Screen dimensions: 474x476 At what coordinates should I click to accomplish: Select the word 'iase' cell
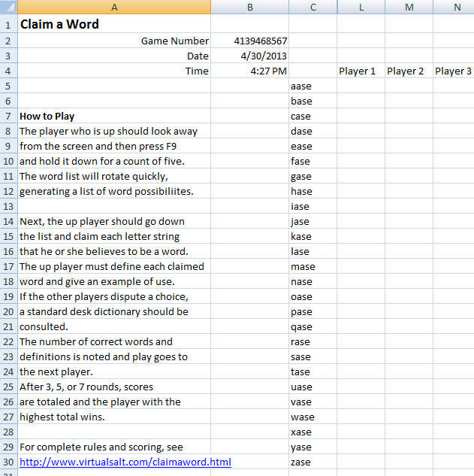click(313, 206)
